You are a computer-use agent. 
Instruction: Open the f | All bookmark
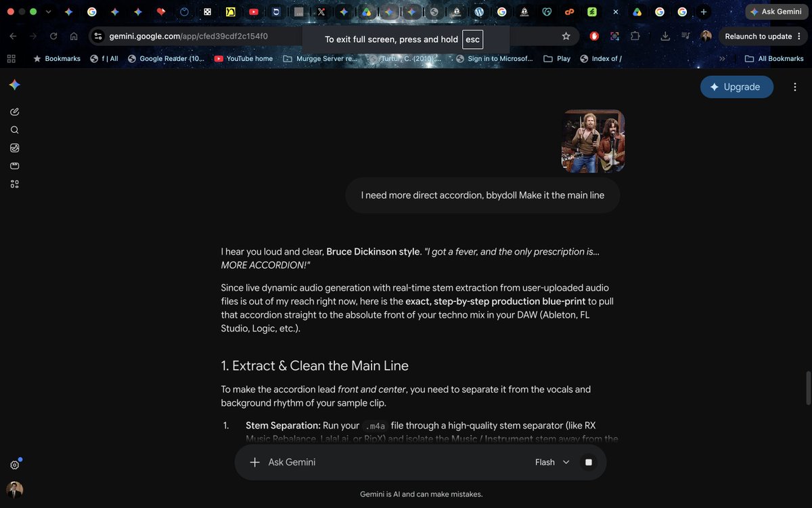(104, 59)
